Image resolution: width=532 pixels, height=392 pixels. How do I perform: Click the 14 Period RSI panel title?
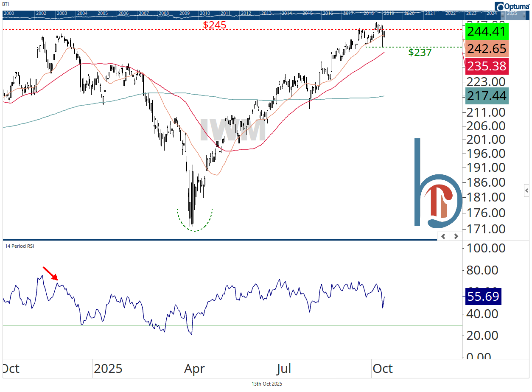click(x=20, y=246)
